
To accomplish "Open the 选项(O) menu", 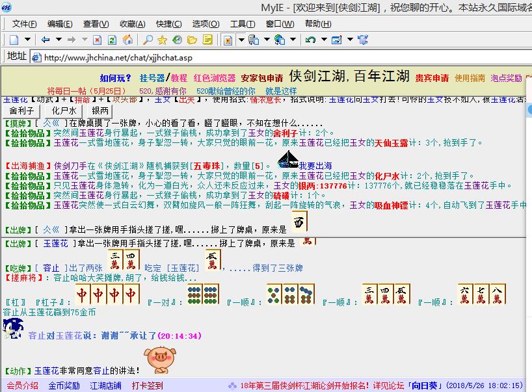I will click(206, 24).
